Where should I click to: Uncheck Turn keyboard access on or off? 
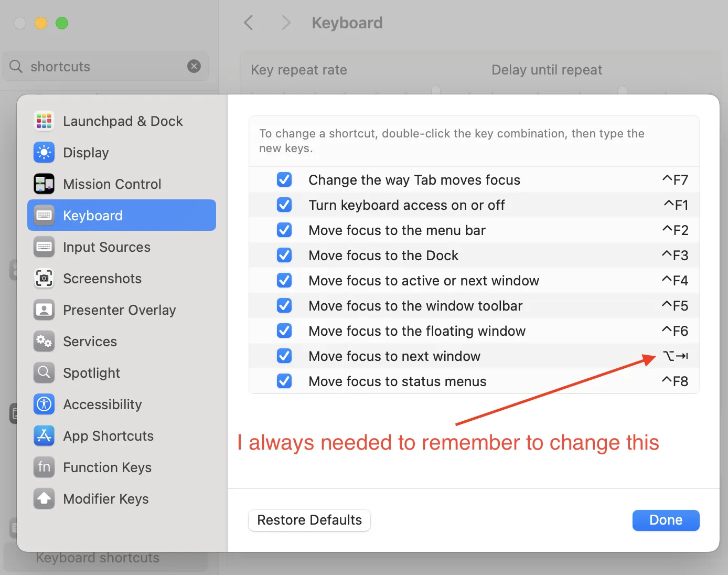pyautogui.click(x=284, y=205)
